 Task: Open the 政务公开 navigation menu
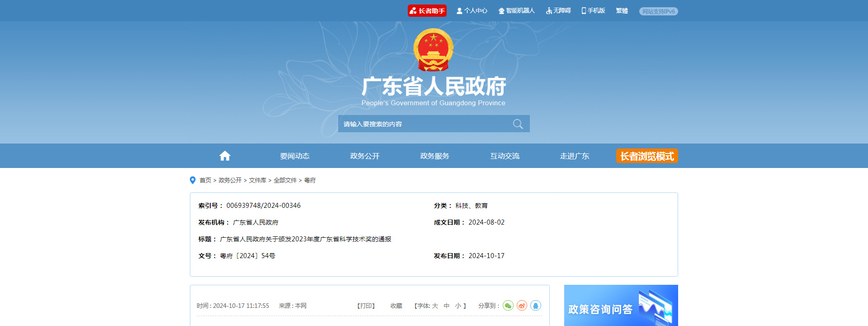364,156
